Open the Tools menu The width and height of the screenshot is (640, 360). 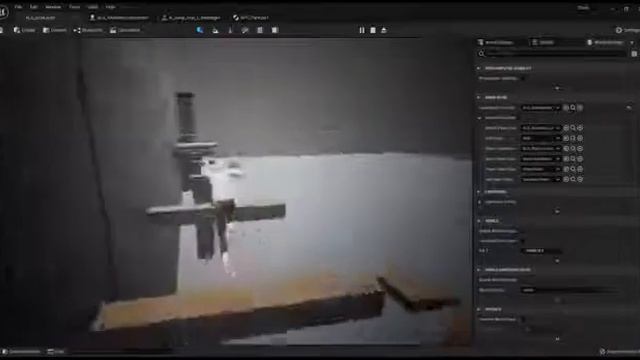click(74, 7)
